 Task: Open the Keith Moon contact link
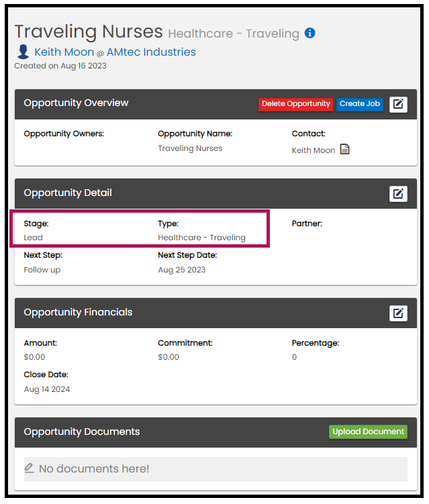(64, 52)
